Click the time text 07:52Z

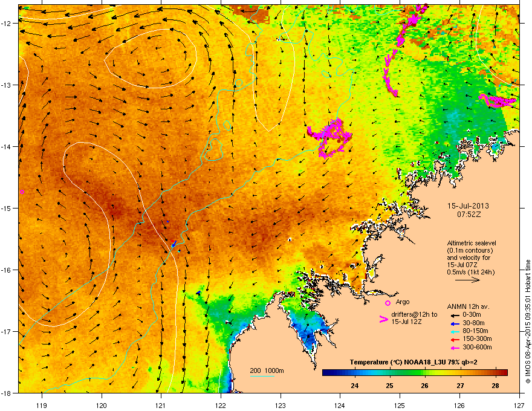pyautogui.click(x=469, y=215)
